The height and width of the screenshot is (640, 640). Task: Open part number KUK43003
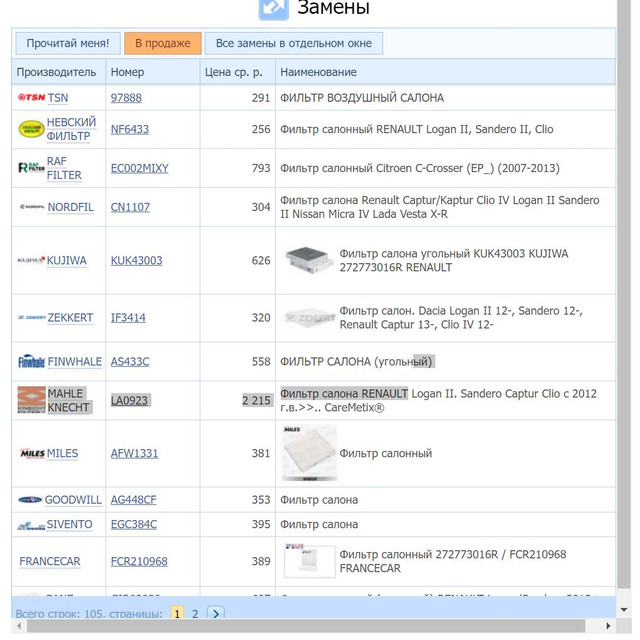136,260
